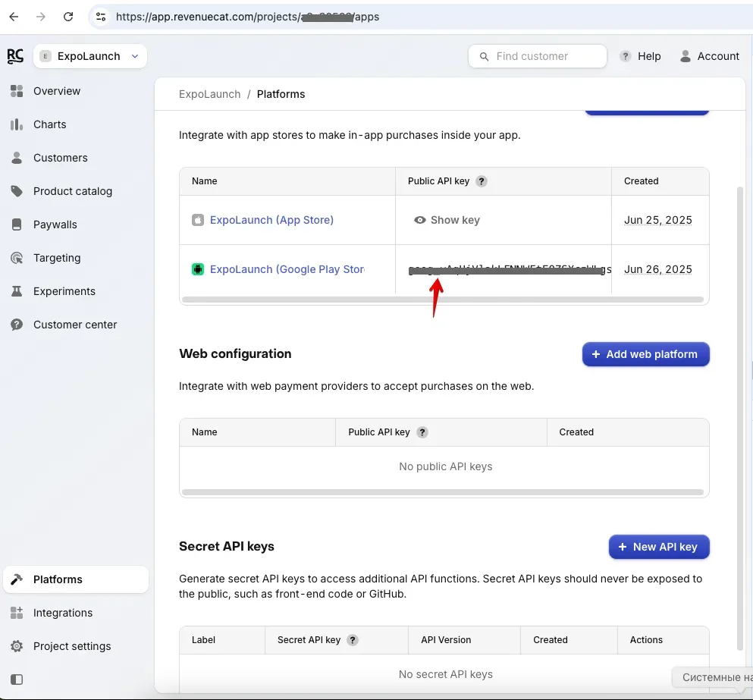Screen dimensions: 753x700
Task: Click the Charts bar icon in sidebar
Action: pyautogui.click(x=17, y=124)
